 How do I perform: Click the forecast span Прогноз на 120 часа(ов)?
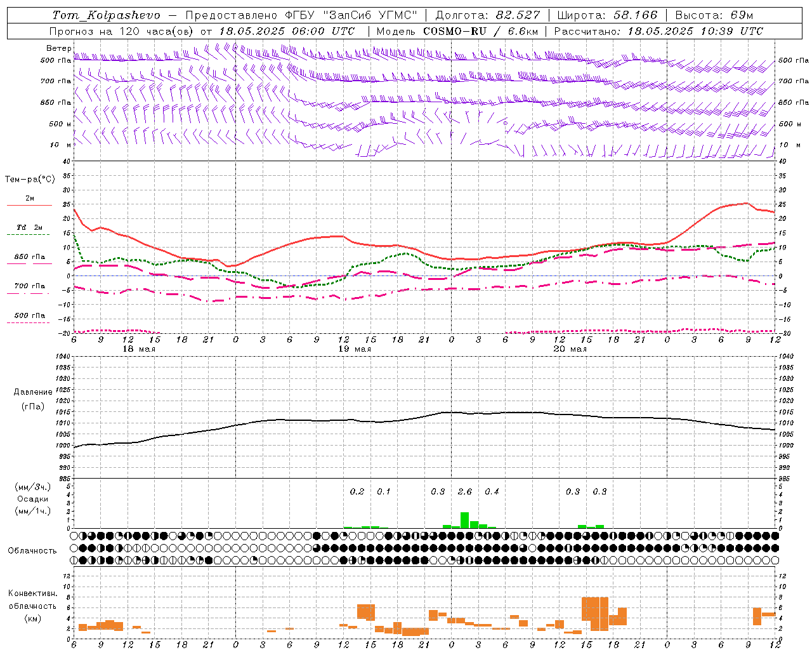(122, 31)
